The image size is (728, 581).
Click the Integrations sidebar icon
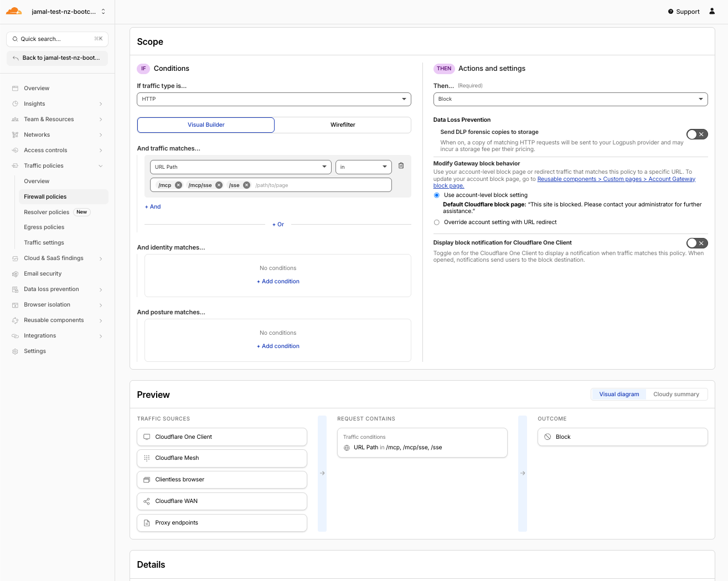coord(15,336)
